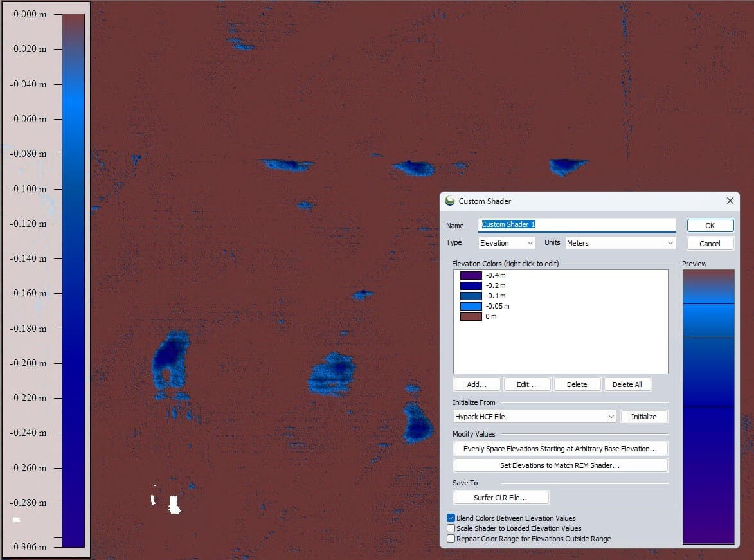754x560 pixels.
Task: Select the '0 m' elevation entry text
Action: point(491,316)
